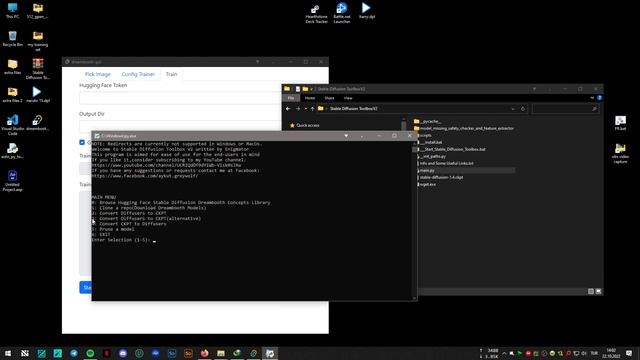This screenshot has width=640, height=360.
Task: Open Spotify from the taskbar
Action: tap(90, 353)
